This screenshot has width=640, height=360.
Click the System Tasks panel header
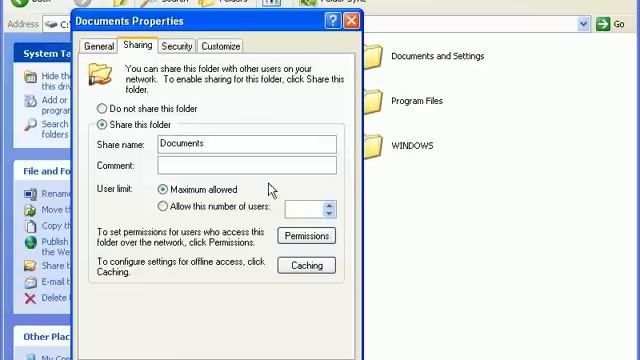(x=42, y=53)
